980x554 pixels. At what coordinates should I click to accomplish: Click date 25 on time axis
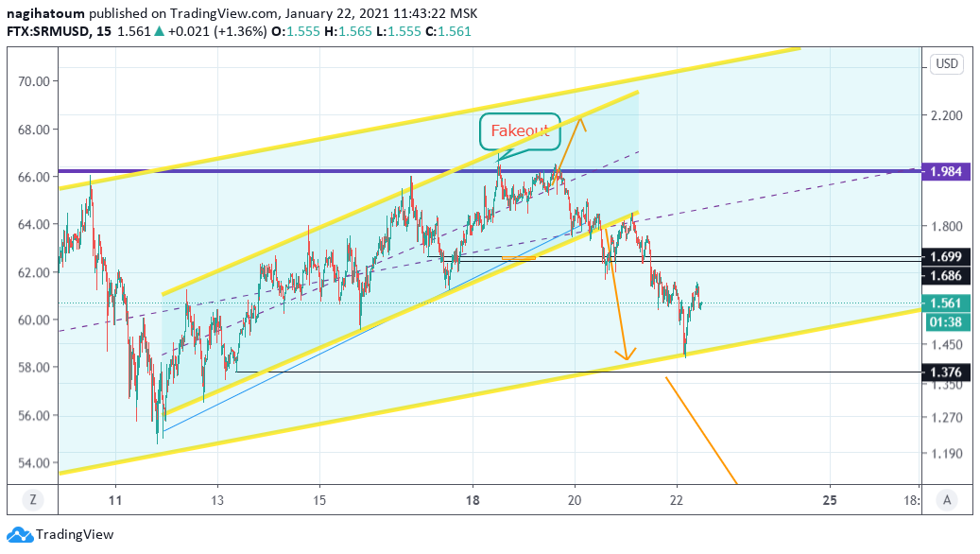(830, 500)
